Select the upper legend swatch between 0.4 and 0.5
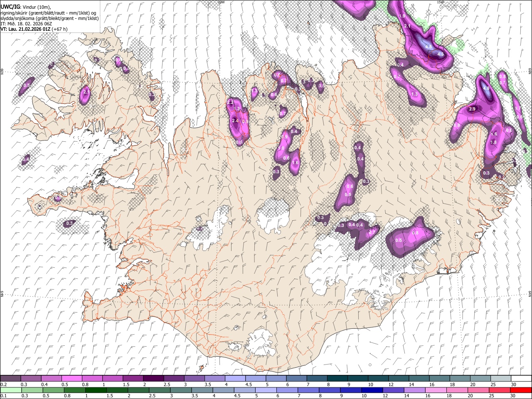 (52, 379)
